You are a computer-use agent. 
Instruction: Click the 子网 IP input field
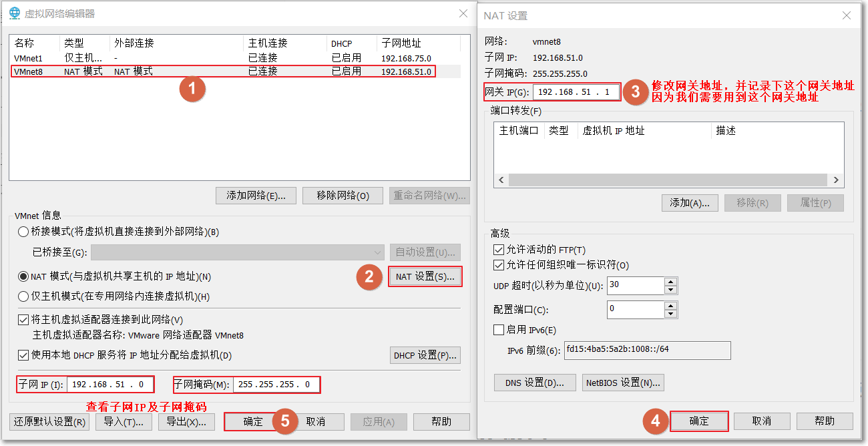[x=110, y=385]
